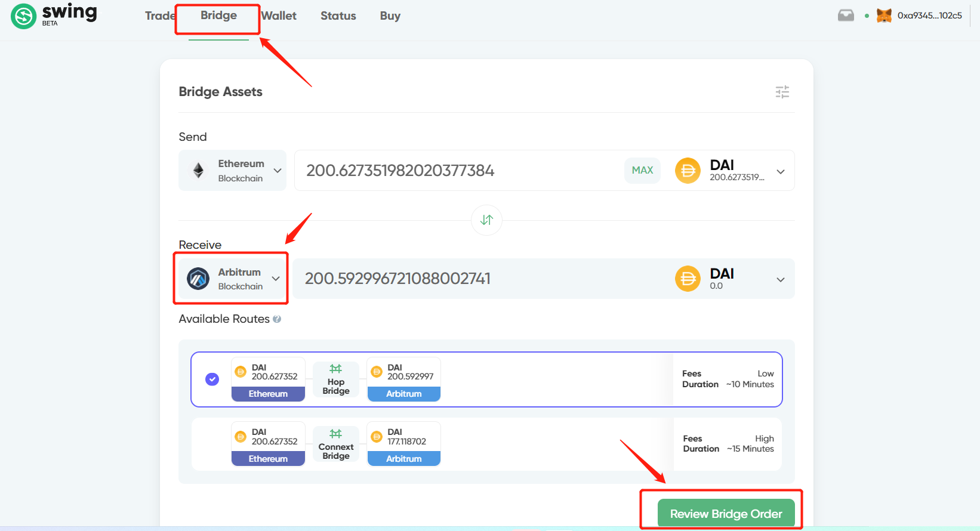Click the Connext Bridge icon

click(x=336, y=434)
